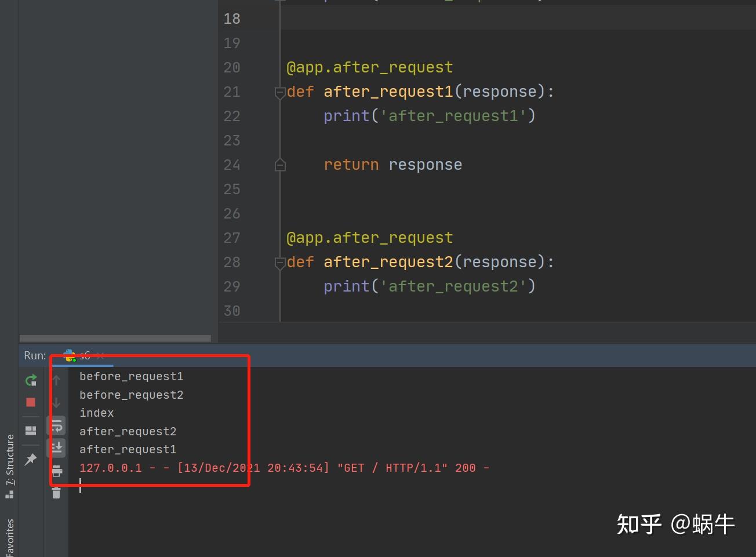
Task: Fold the return response code block
Action: 280,165
